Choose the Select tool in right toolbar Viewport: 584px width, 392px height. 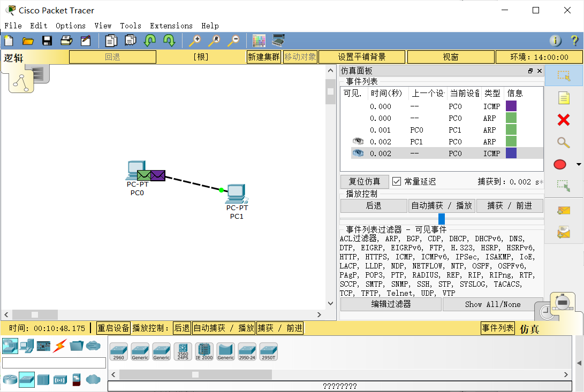click(x=564, y=75)
